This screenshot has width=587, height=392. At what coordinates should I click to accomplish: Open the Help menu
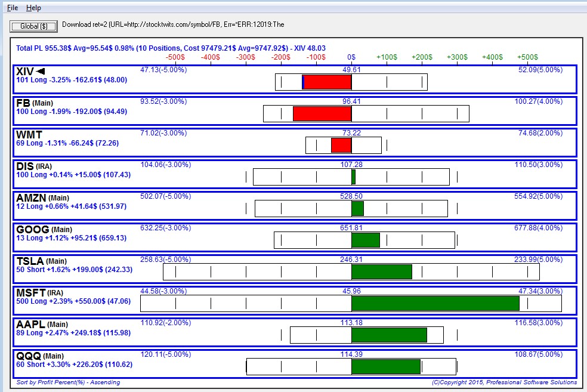[33, 8]
